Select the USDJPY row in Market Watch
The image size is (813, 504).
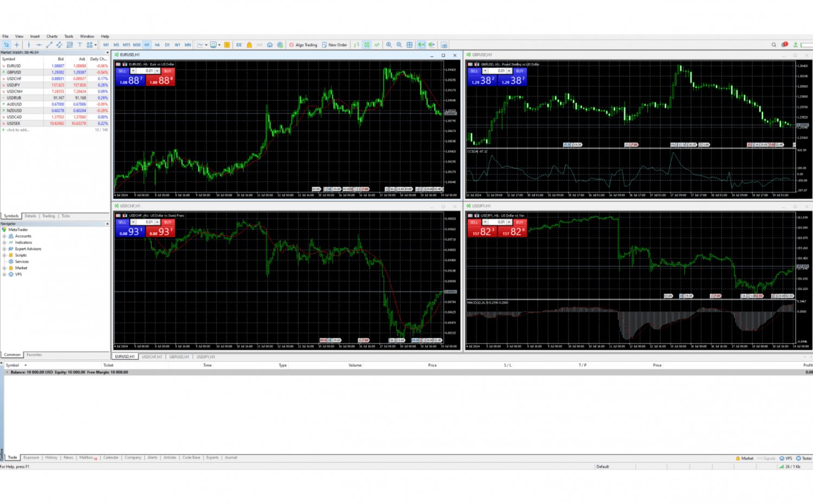coord(14,85)
